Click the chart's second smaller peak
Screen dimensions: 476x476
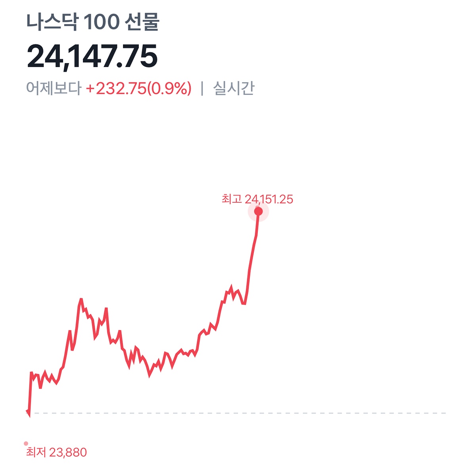(x=106, y=309)
